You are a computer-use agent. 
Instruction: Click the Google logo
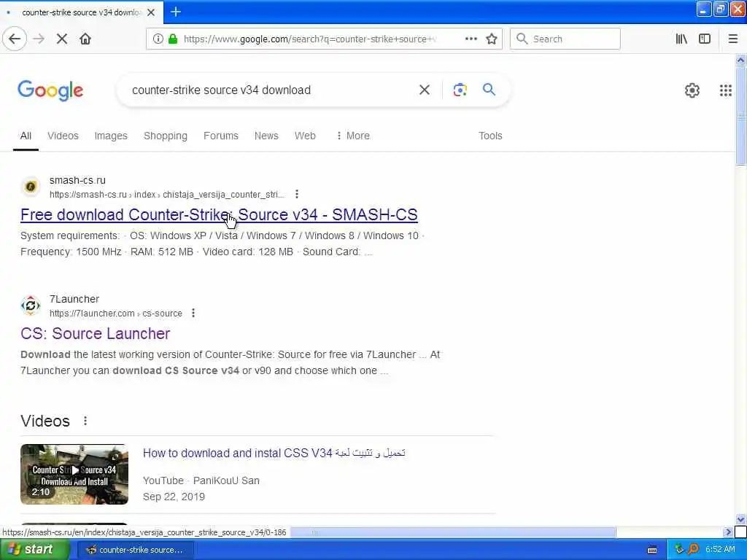click(50, 90)
